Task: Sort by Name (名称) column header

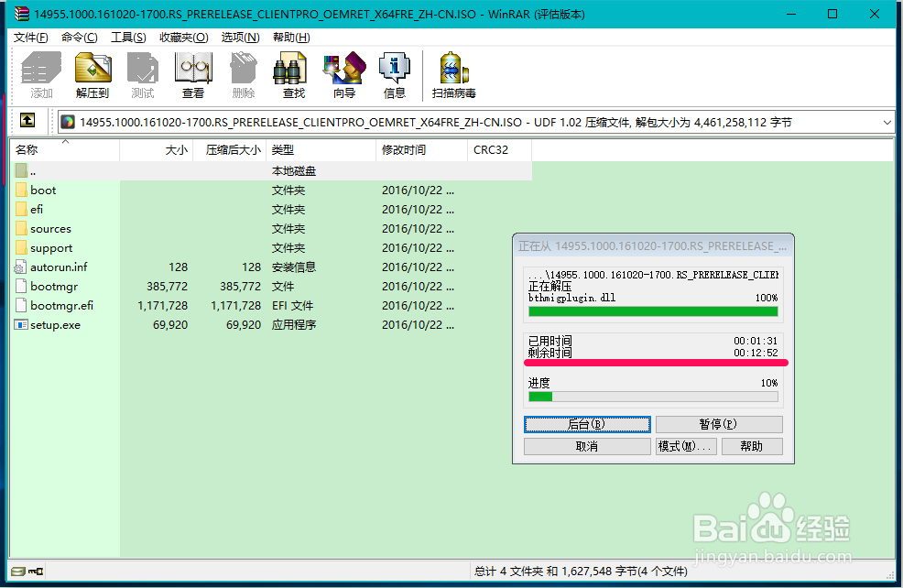Action: pos(64,149)
